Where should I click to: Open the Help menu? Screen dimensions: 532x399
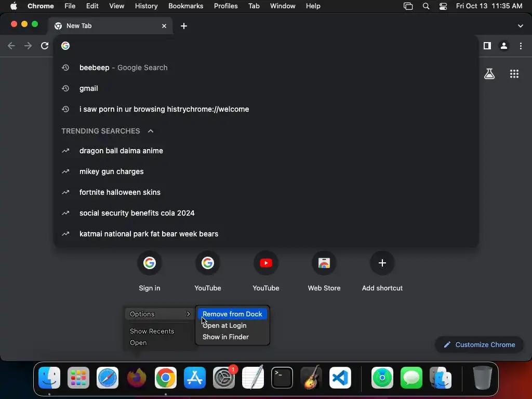coord(313,6)
